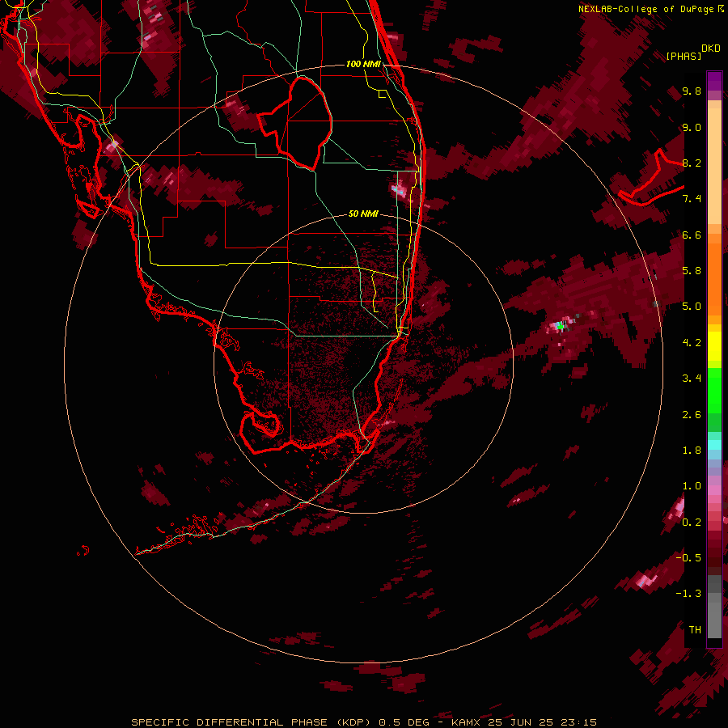Click the 0.2 value on the color scale
728x728 pixels.
coord(692,522)
